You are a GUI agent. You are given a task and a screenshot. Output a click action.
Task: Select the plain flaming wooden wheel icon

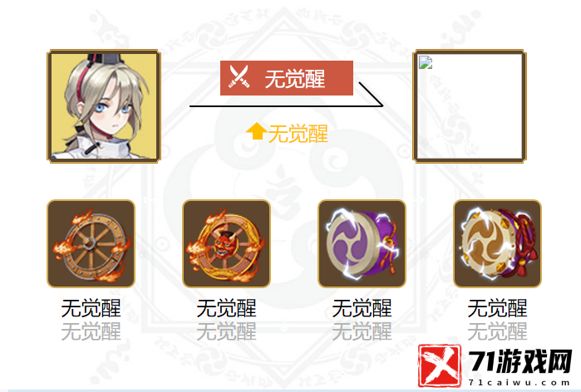tap(91, 243)
